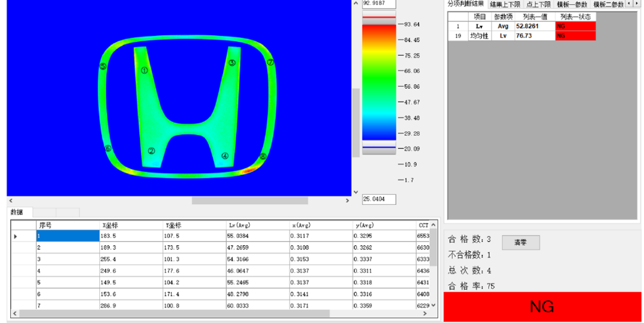Select measurement point ③ on the image

click(x=232, y=62)
